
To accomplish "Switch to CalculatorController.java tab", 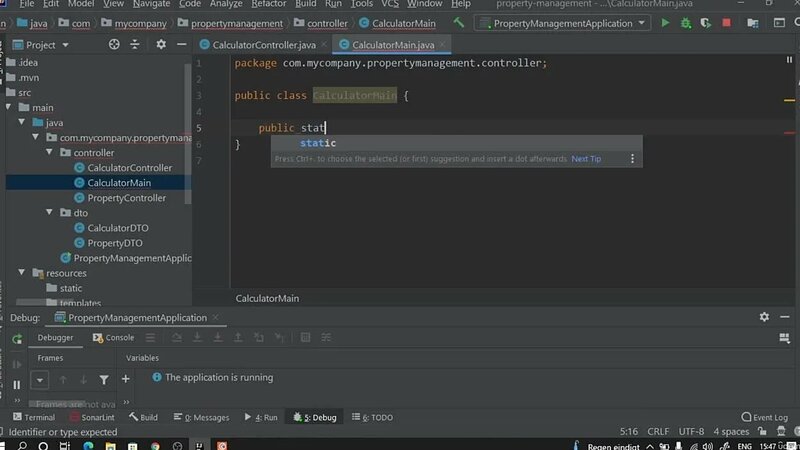I will coord(264,45).
